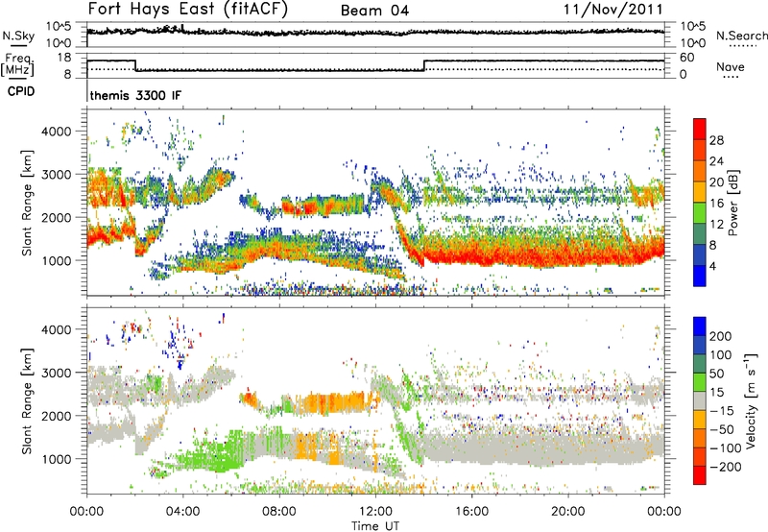Click the "12" label on Power colorbar

click(716, 225)
